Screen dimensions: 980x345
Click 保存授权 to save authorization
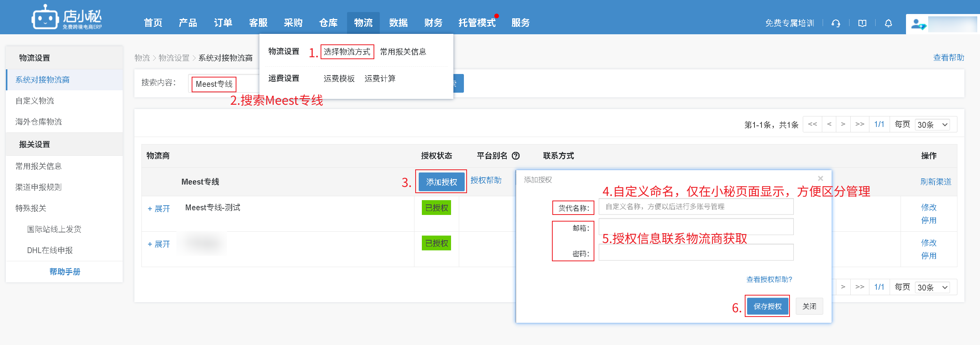pyautogui.click(x=767, y=306)
